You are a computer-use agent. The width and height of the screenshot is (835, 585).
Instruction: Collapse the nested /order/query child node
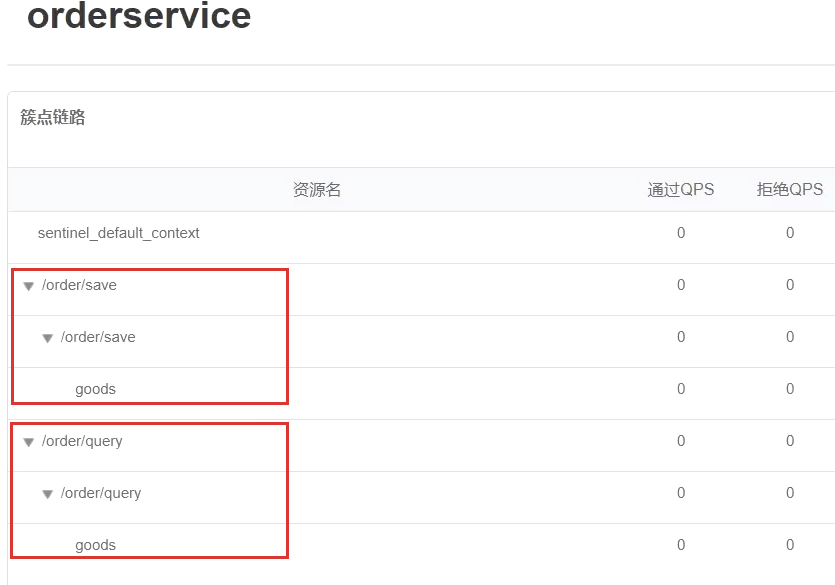tap(47, 495)
